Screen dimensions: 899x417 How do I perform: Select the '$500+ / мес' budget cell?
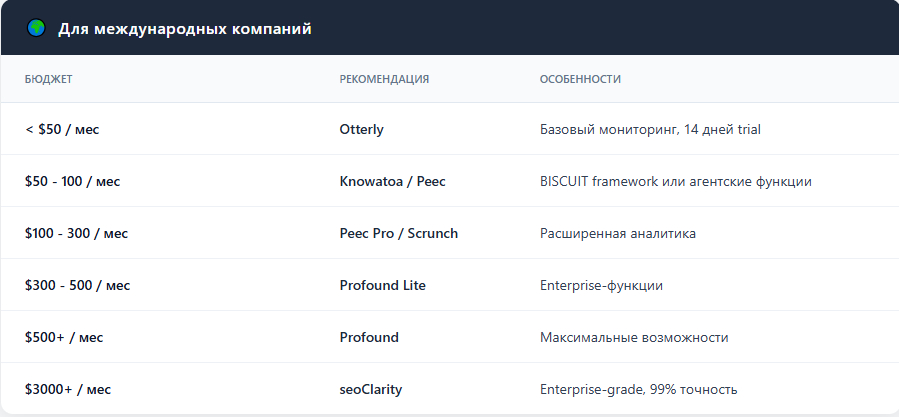point(64,337)
